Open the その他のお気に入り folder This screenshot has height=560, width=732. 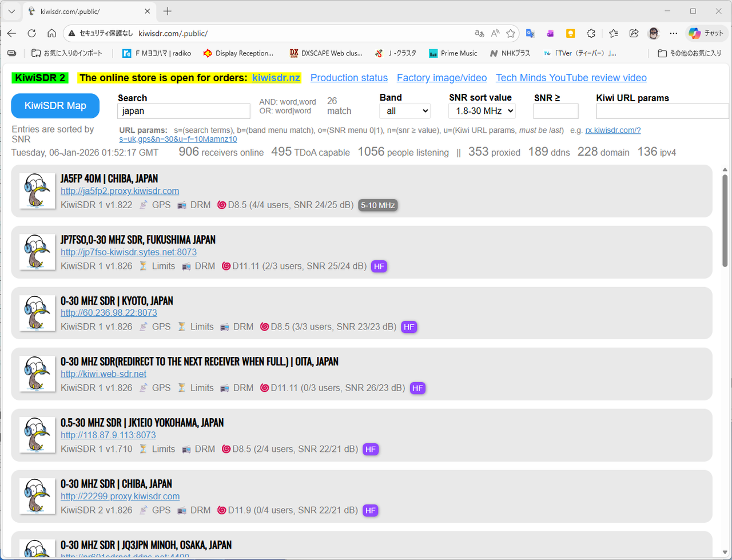(690, 53)
